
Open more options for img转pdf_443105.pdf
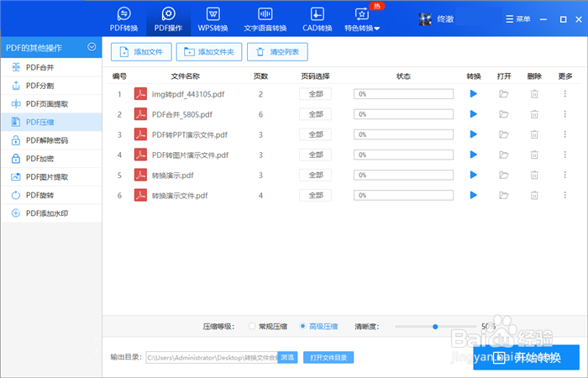(x=565, y=94)
